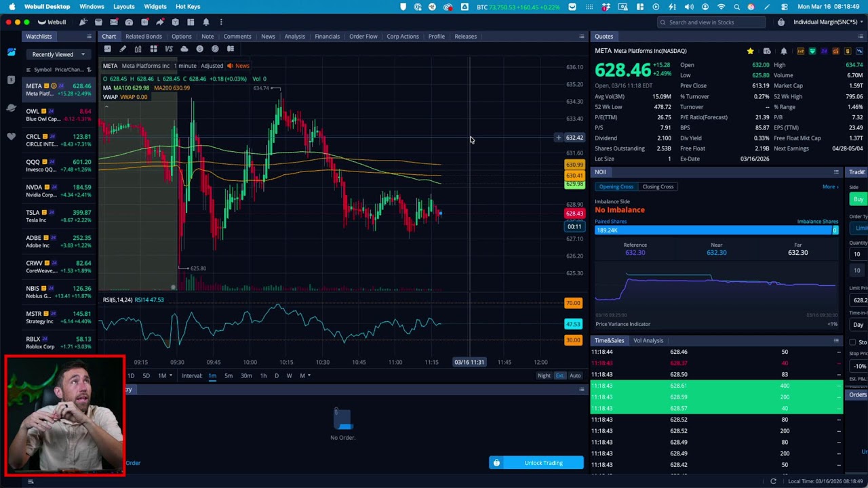Open the Adjusted price setting
The height and width of the screenshot is (488, 868).
[x=212, y=66]
